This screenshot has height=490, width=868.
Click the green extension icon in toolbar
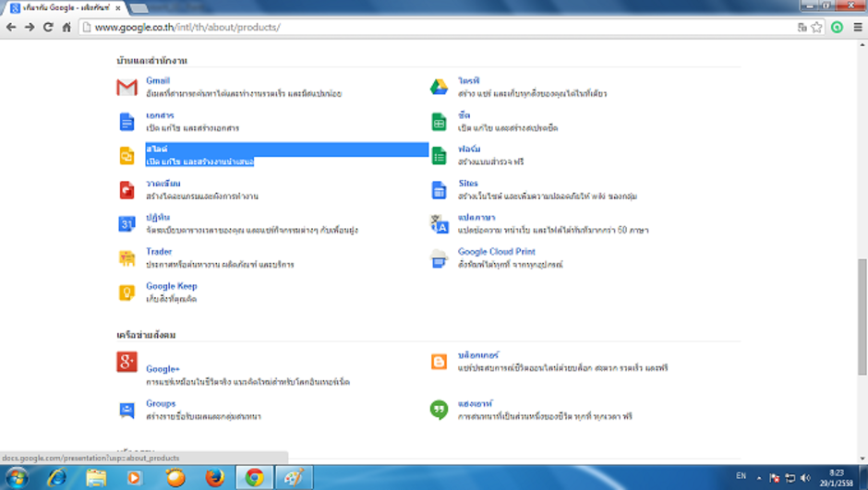(x=837, y=27)
